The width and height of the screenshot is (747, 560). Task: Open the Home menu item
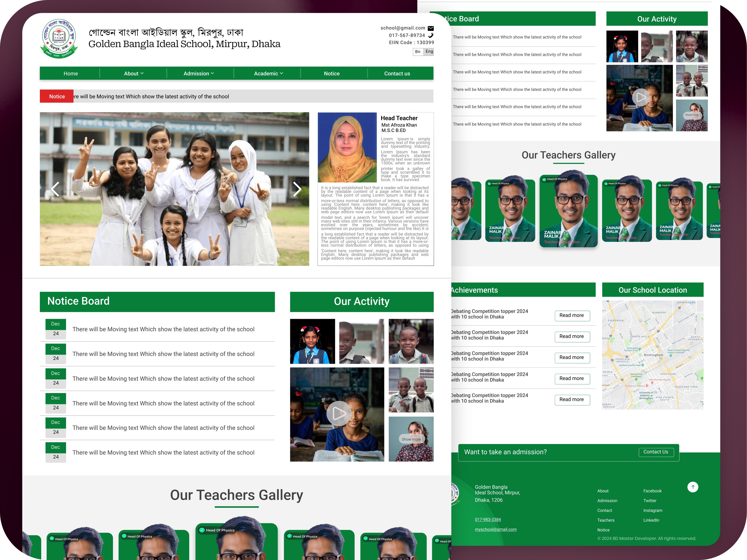click(70, 73)
